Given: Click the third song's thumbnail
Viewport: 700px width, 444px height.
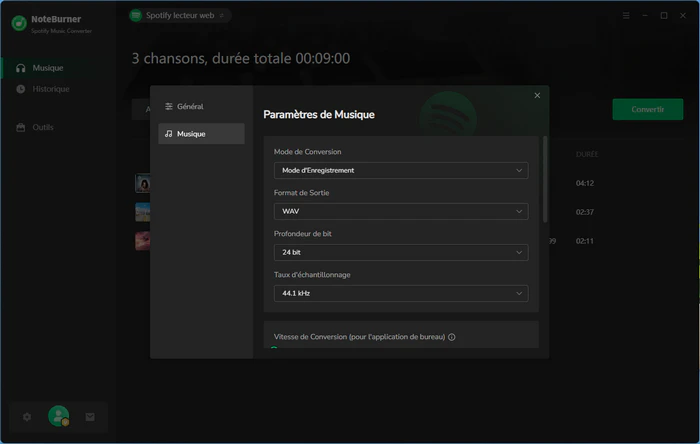Looking at the screenshot, I should (143, 241).
